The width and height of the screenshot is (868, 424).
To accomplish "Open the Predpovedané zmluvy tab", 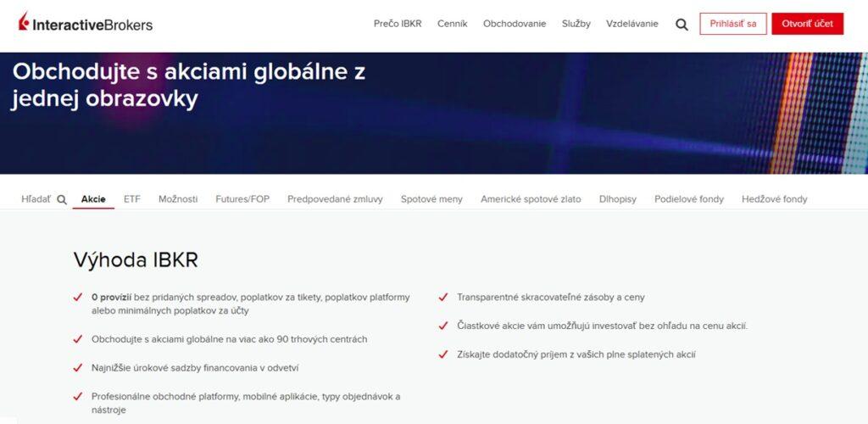I will (x=335, y=199).
